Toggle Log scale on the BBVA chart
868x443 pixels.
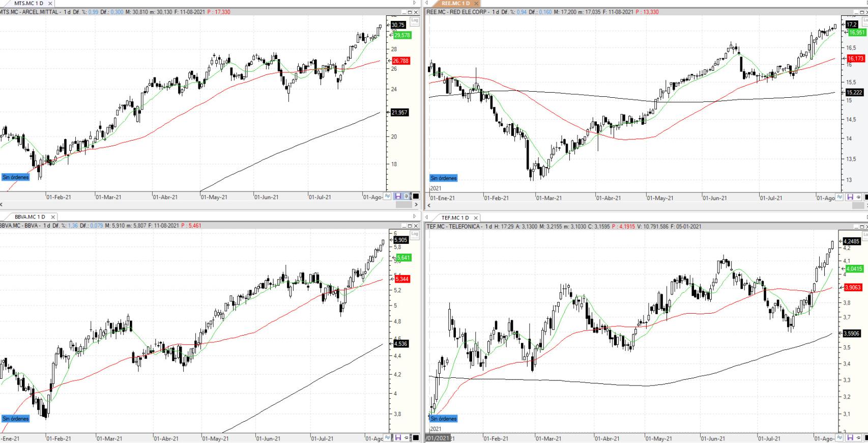click(415, 234)
